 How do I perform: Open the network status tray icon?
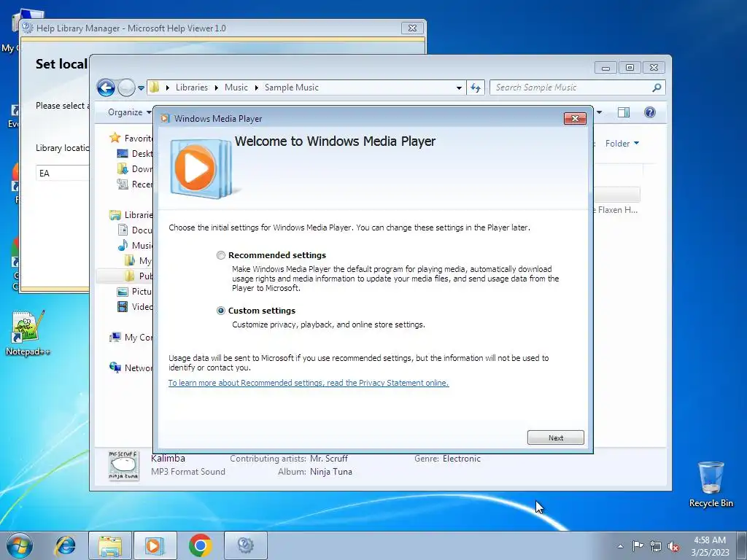(656, 546)
